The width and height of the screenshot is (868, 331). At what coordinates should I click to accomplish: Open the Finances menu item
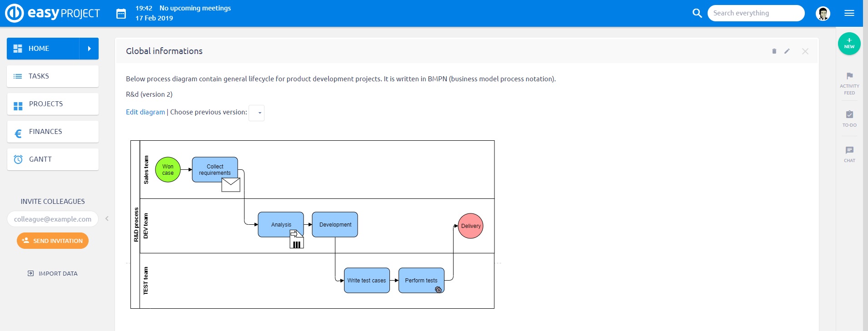(53, 132)
